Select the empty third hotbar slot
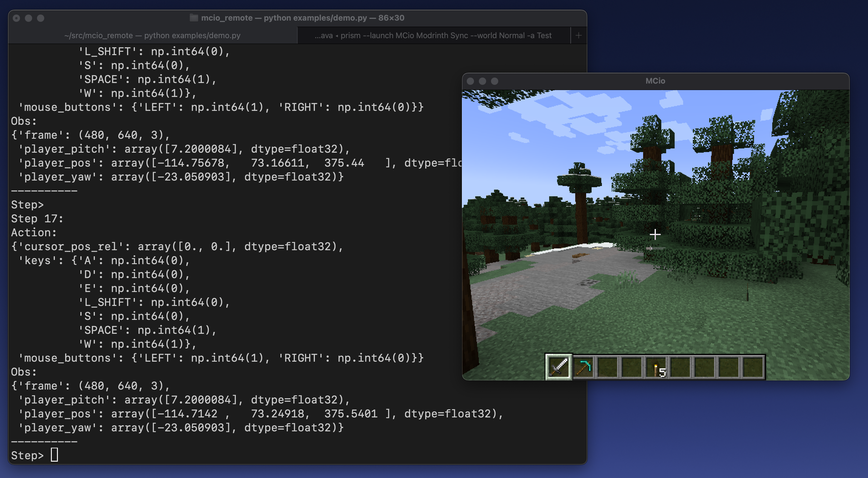The height and width of the screenshot is (478, 868). click(607, 367)
